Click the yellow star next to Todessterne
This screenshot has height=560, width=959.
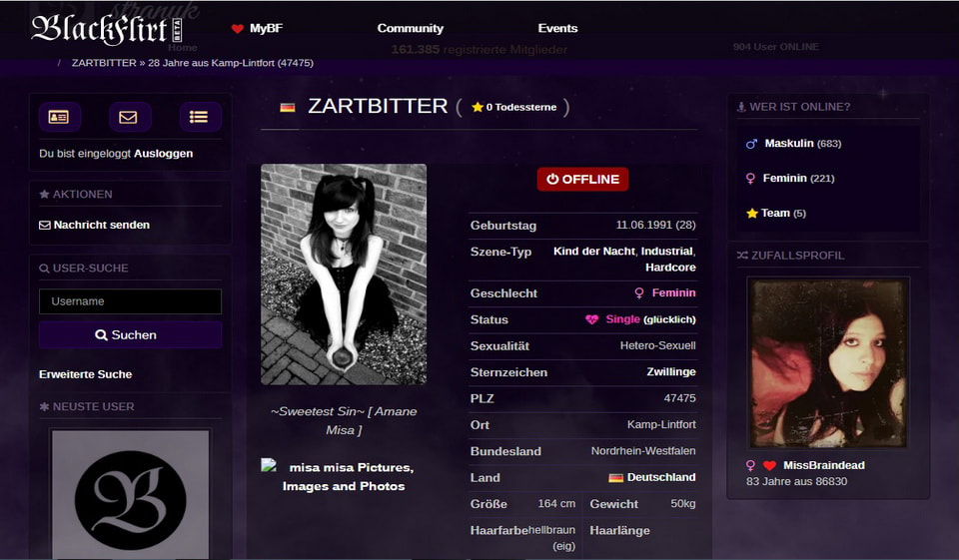(478, 107)
